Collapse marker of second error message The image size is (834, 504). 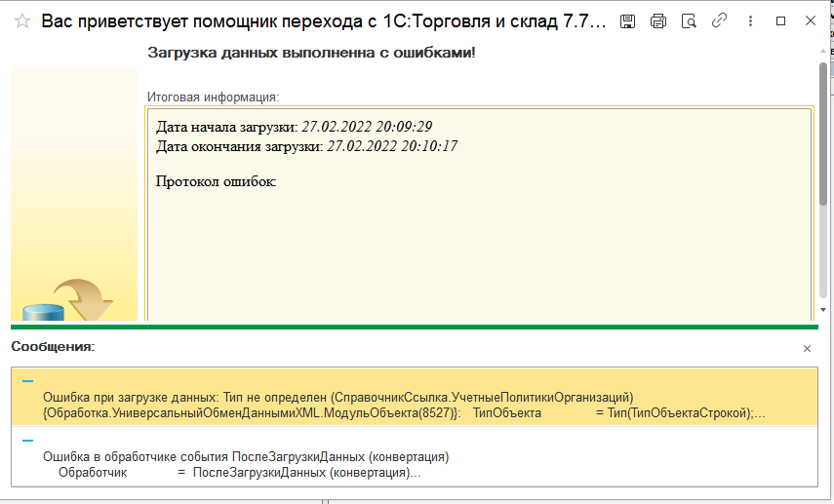(27, 441)
